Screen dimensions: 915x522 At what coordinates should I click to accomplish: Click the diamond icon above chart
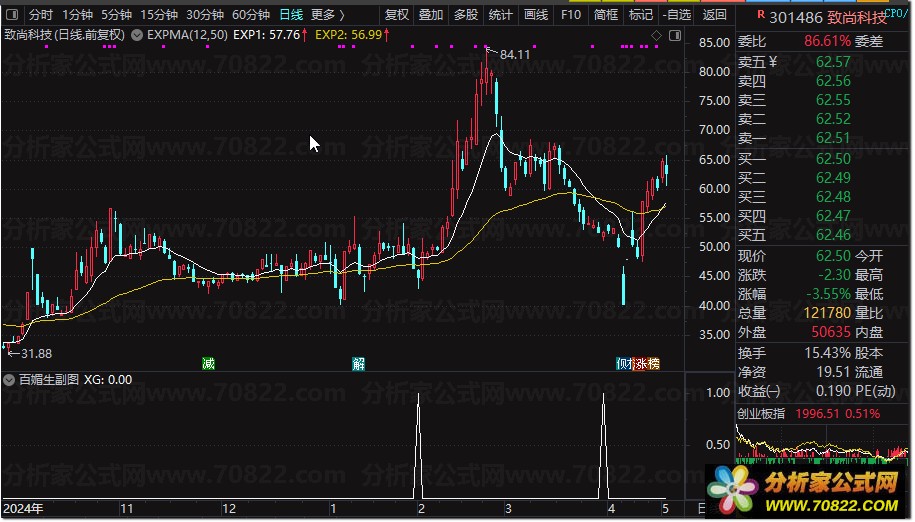tap(656, 36)
